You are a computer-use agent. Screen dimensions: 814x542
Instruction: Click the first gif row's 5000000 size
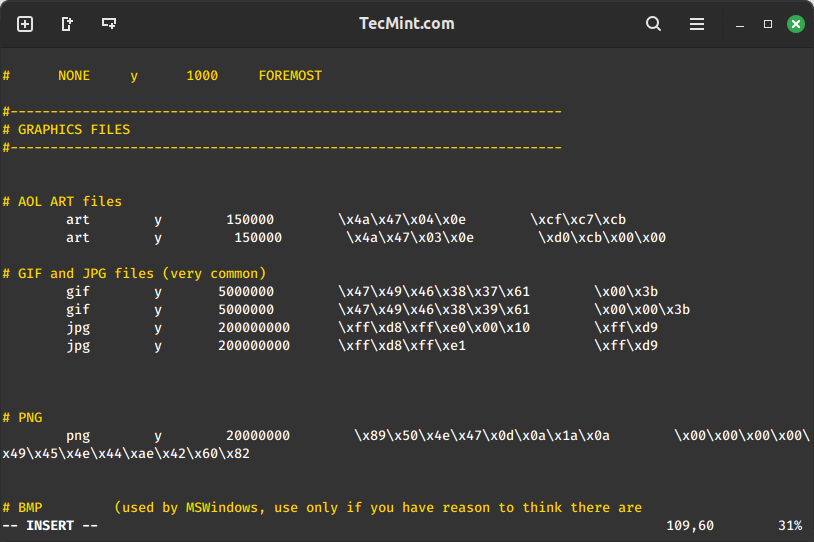pyautogui.click(x=246, y=291)
